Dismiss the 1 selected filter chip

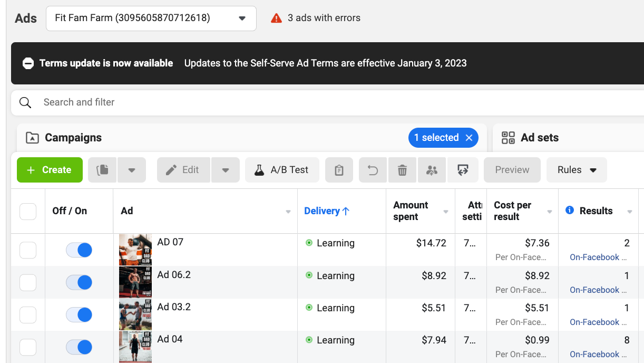click(469, 138)
